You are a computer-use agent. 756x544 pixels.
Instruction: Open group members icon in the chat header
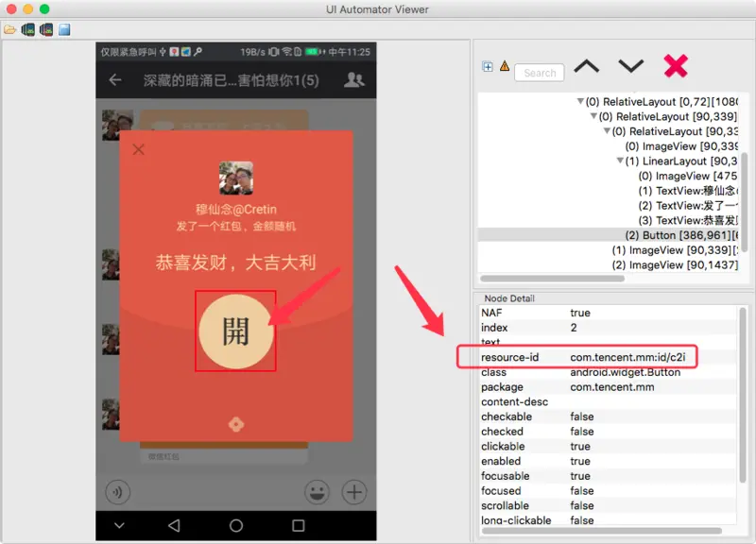[353, 79]
